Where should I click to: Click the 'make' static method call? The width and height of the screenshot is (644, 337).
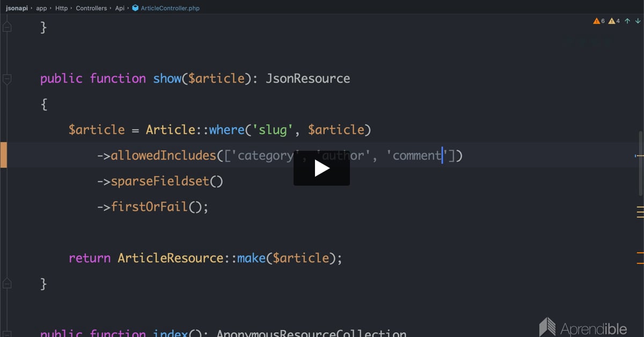coord(252,259)
